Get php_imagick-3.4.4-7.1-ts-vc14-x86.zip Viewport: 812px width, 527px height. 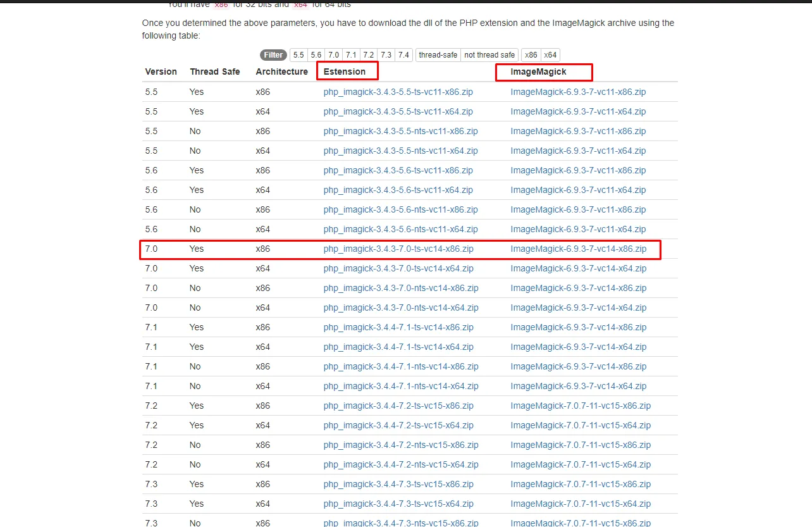click(x=398, y=327)
